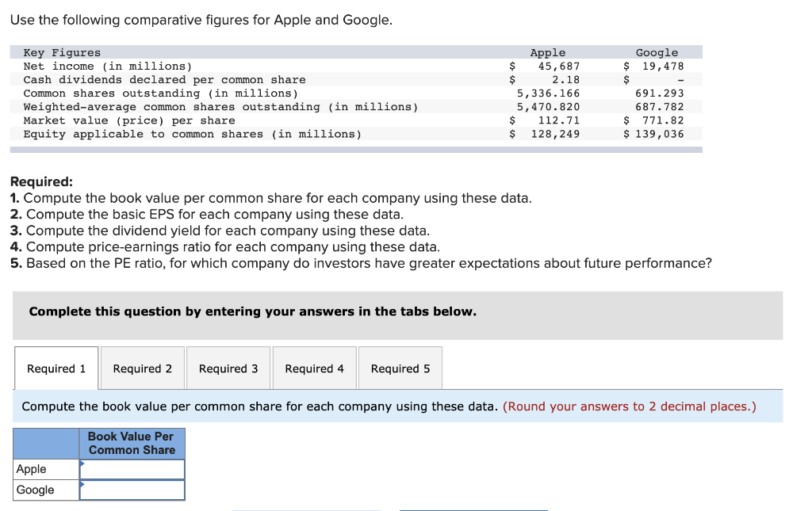
Task: Click the red rounding instruction text
Action: 630,406
